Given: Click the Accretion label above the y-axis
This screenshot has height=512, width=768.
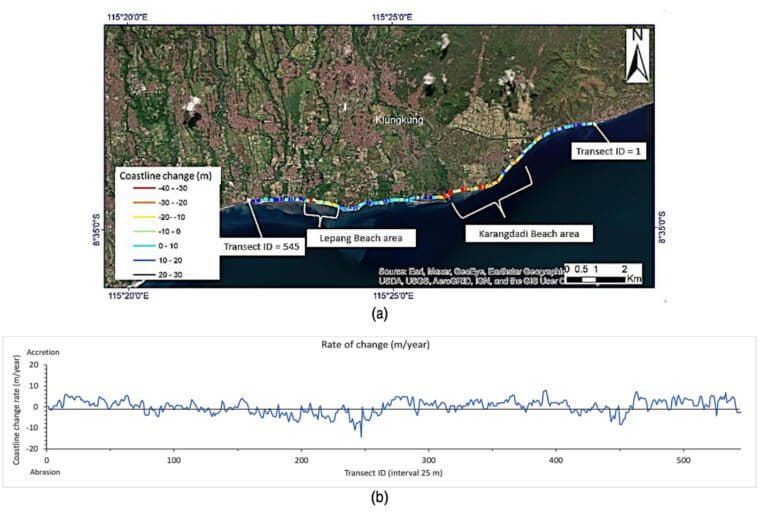Looking at the screenshot, I should 43,352.
